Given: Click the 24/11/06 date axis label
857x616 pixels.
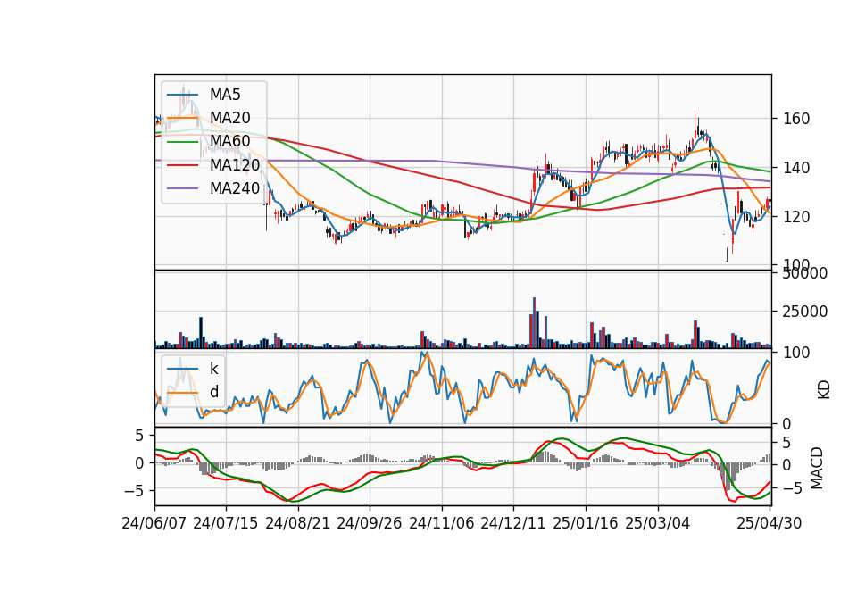Looking at the screenshot, I should (442, 523).
